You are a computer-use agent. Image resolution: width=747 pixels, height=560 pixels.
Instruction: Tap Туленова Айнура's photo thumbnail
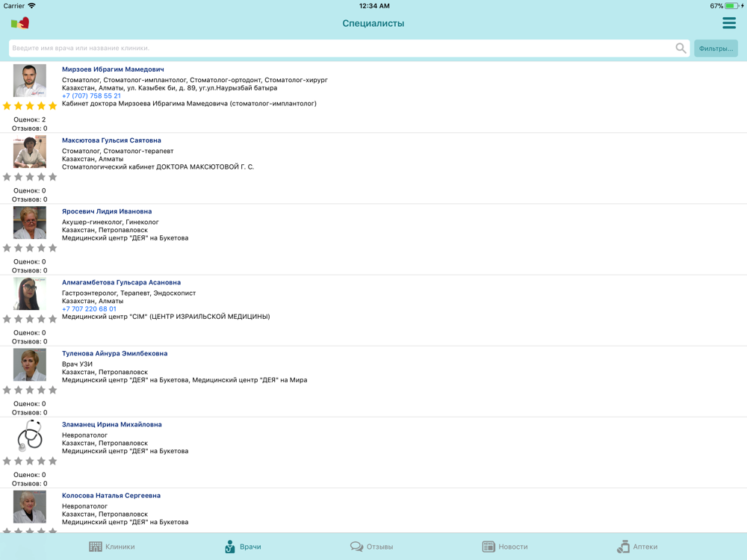[30, 364]
